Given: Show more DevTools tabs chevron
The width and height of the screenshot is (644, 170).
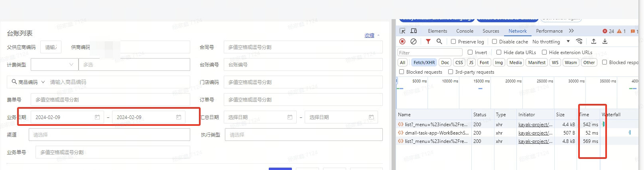Looking at the screenshot, I should [571, 31].
